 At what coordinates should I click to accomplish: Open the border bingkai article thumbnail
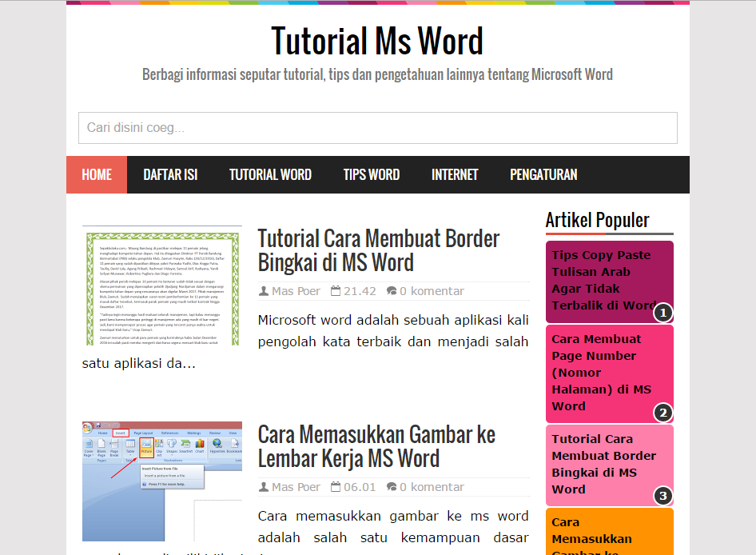[162, 285]
